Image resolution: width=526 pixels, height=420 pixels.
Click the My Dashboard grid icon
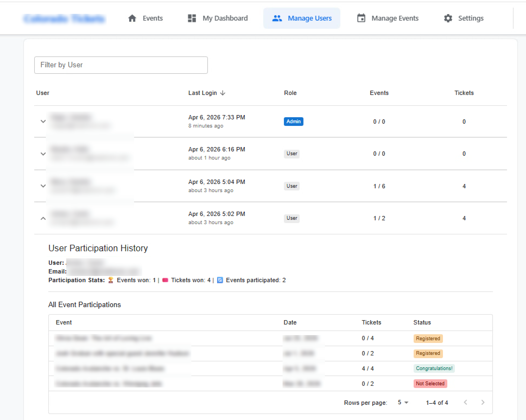click(192, 18)
